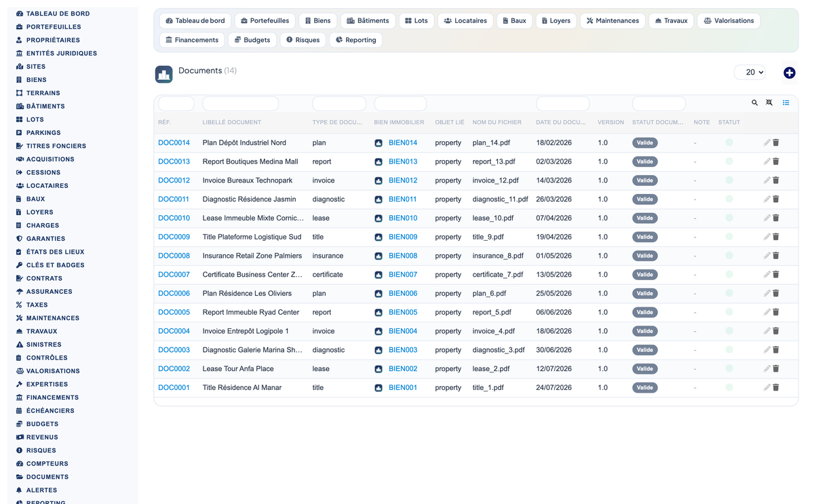Image resolution: width=814 pixels, height=504 pixels.
Task: Delete DOC0001 with trash icon
Action: (776, 387)
